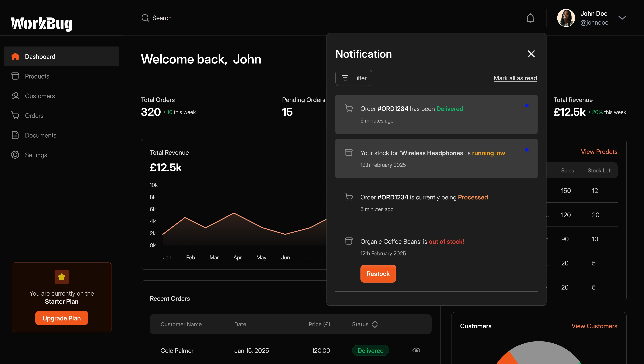The image size is (644, 364).
Task: Click the Upgrade Plan button
Action: pyautogui.click(x=62, y=318)
